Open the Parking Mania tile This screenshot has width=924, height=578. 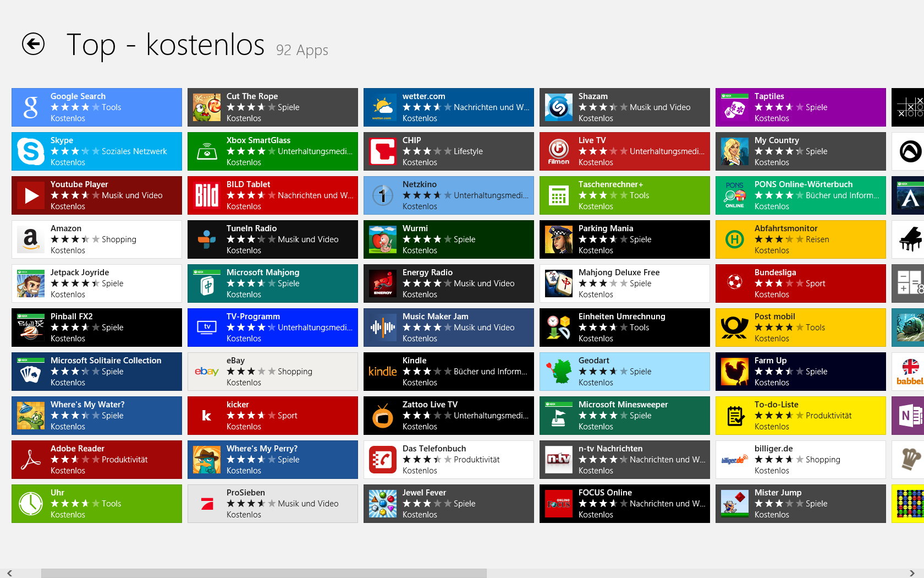tap(625, 239)
